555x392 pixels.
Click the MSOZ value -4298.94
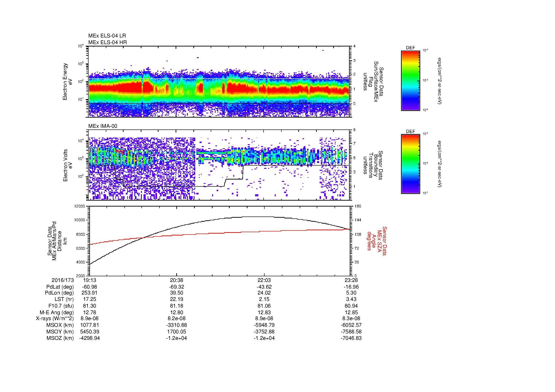click(x=90, y=338)
